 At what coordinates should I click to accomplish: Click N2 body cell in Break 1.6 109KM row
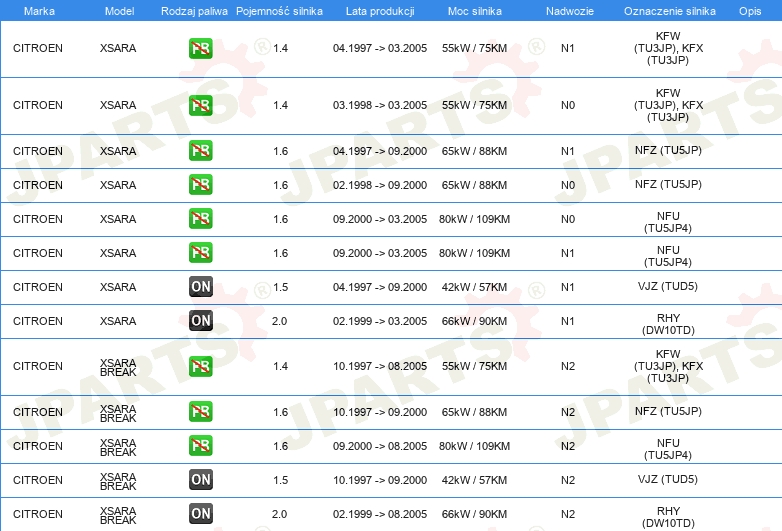(x=568, y=446)
